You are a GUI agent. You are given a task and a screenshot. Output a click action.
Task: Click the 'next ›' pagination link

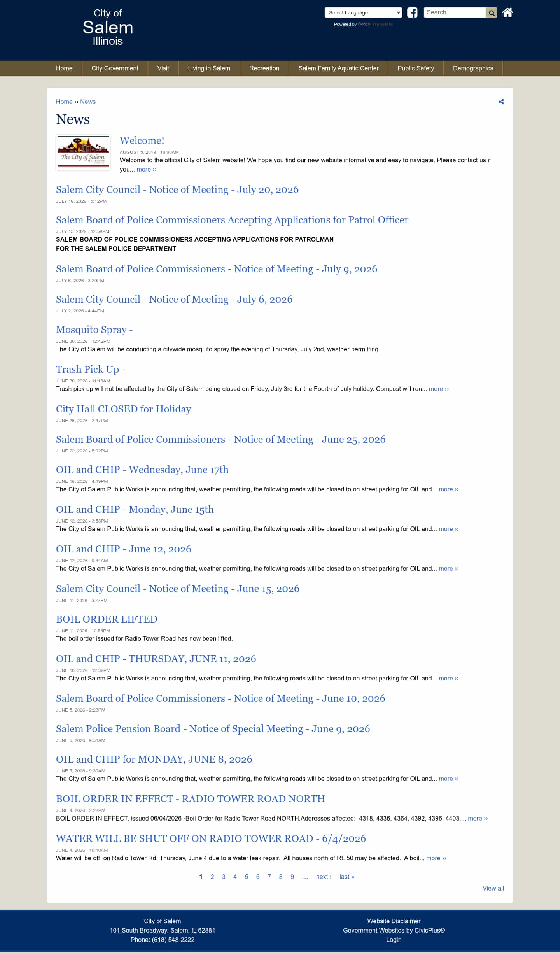324,877
